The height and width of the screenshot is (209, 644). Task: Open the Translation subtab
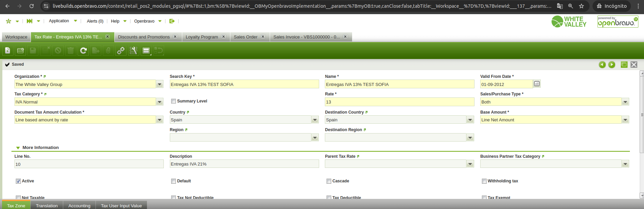pyautogui.click(x=47, y=206)
